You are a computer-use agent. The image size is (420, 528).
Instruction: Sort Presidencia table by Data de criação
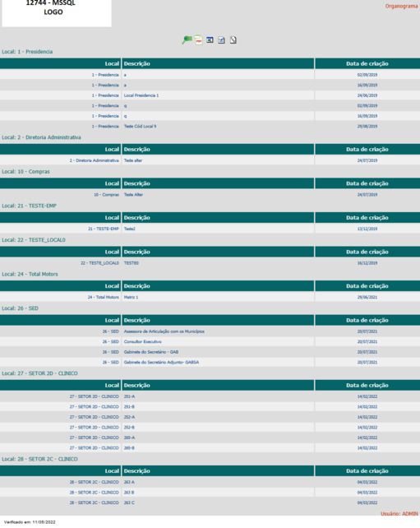[367, 63]
